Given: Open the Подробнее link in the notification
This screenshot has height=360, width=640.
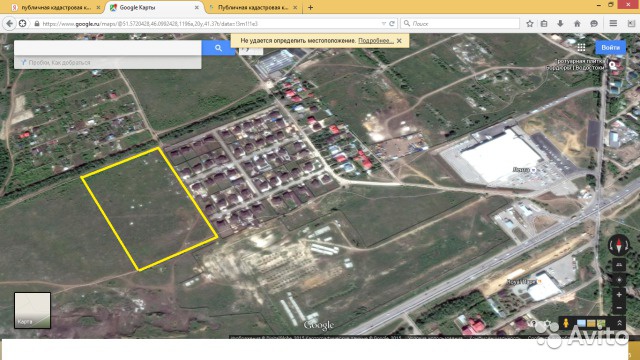Looking at the screenshot, I should pos(376,41).
